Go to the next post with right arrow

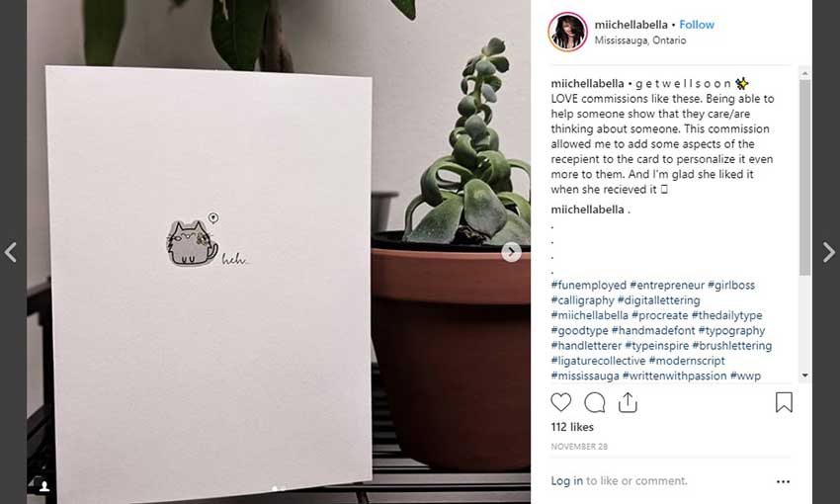tap(829, 252)
